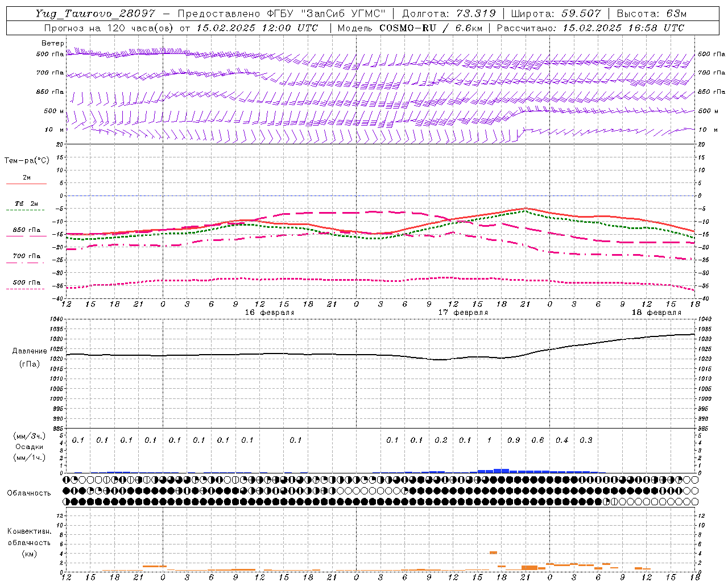Select forecast start 15.02.2025 12:00 UTC
728x582 pixels.
[257, 27]
